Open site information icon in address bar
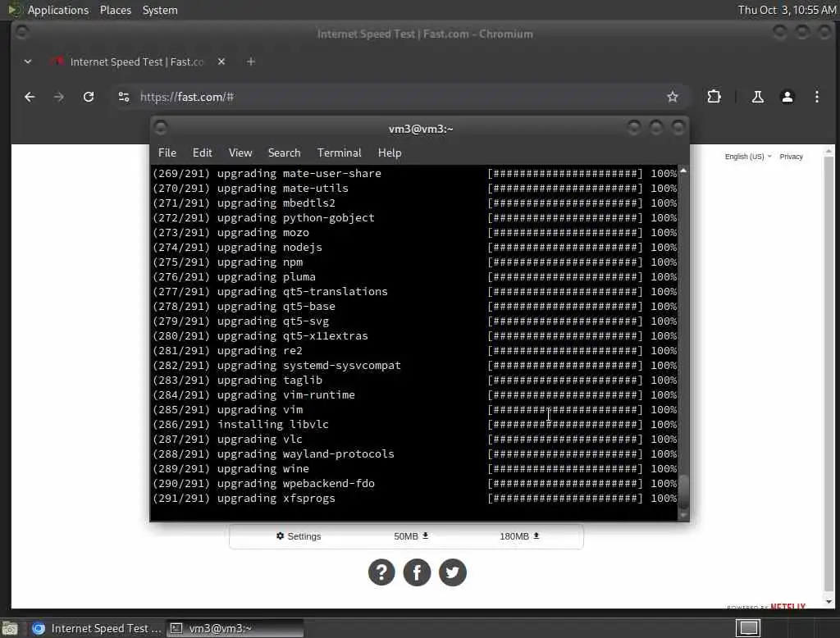840x638 pixels. click(124, 97)
